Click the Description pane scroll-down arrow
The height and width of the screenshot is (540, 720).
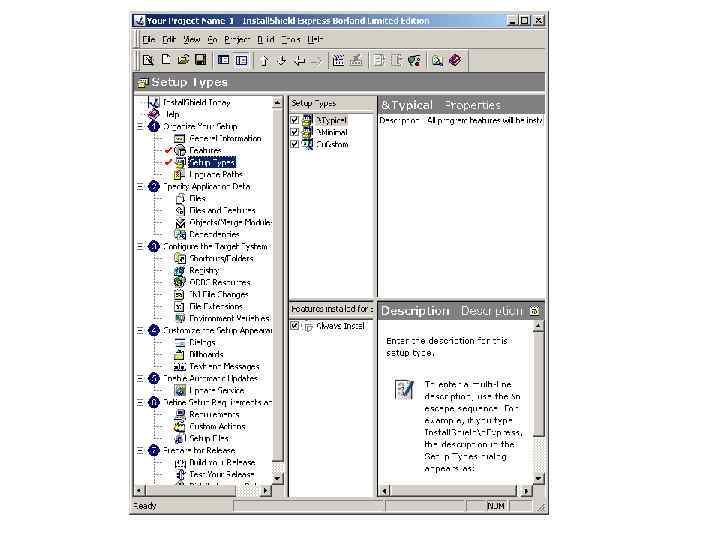(x=539, y=478)
